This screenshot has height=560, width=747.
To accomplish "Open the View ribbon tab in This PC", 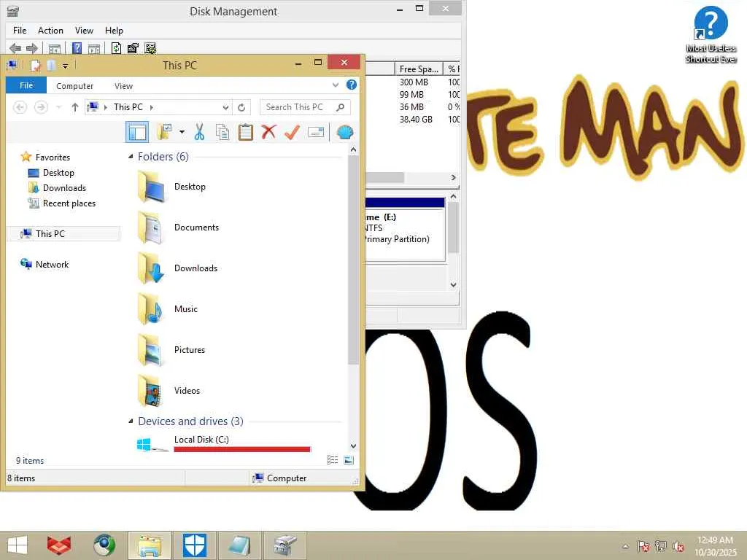I will point(123,86).
